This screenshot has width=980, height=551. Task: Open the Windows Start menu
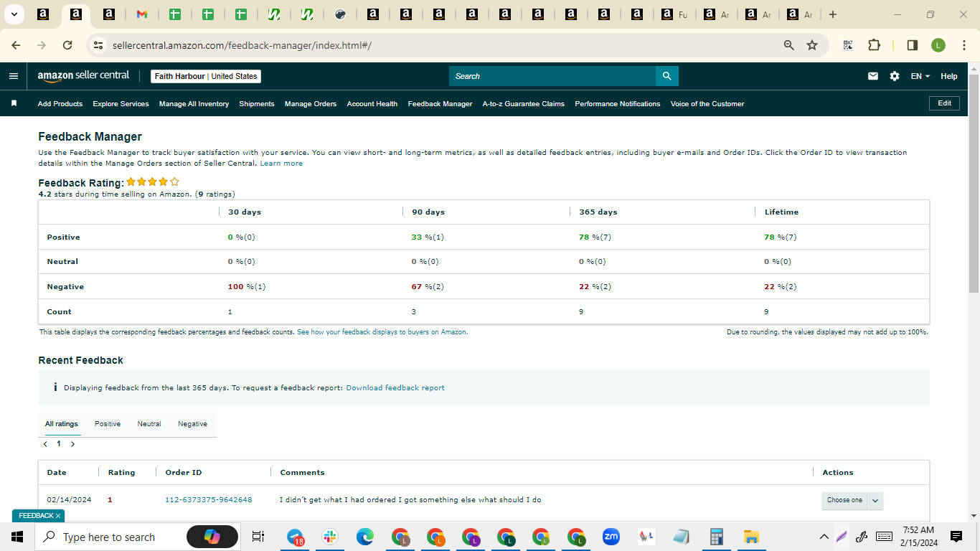(17, 537)
